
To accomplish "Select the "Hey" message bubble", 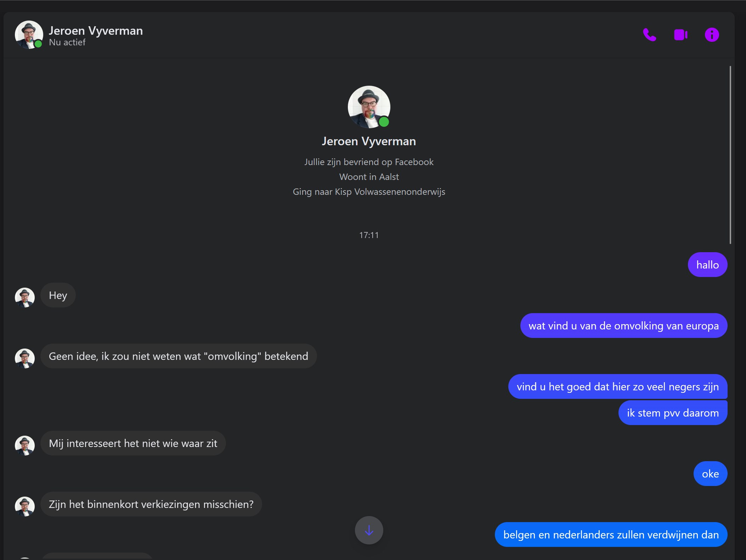I will coord(58,295).
